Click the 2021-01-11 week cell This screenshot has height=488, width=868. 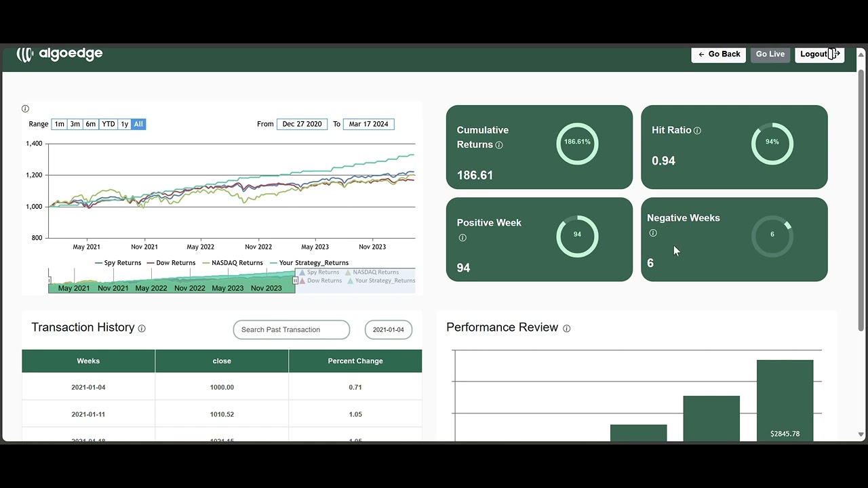coord(88,414)
